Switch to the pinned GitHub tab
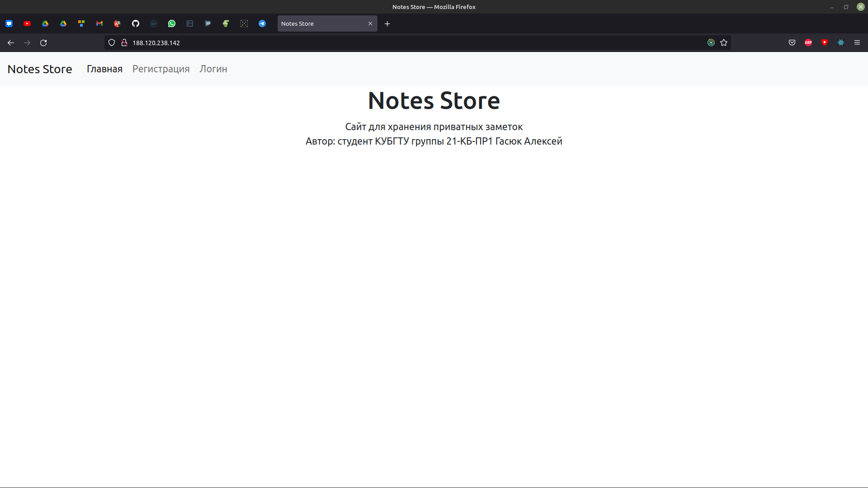Viewport: 868px width, 488px height. pos(136,23)
